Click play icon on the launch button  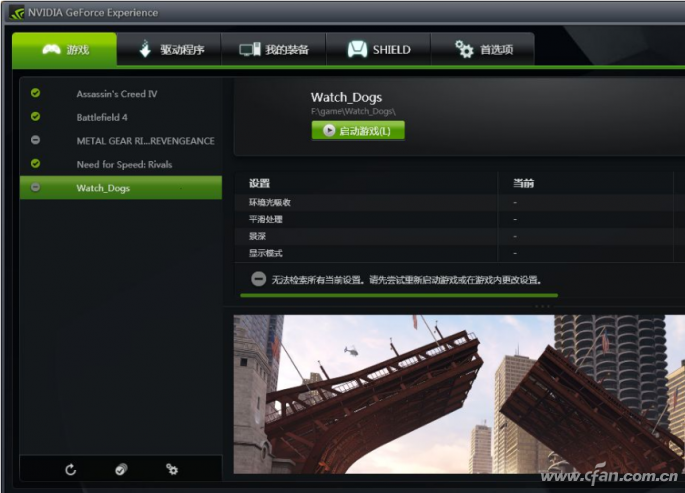[329, 131]
